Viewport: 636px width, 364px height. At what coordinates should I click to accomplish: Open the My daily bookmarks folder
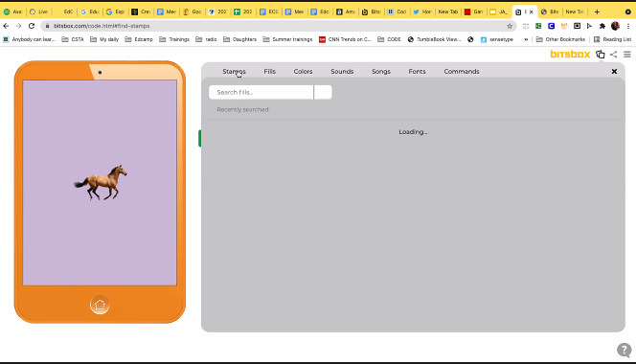coord(104,39)
